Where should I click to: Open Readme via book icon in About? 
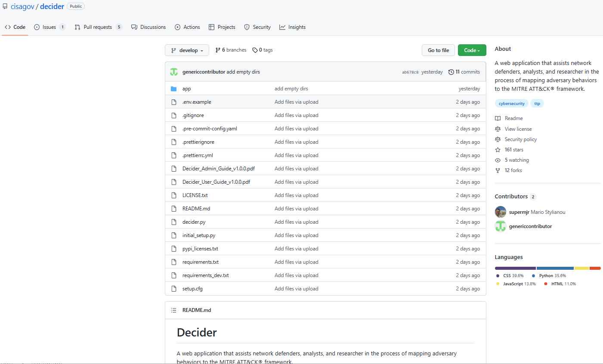click(x=498, y=118)
